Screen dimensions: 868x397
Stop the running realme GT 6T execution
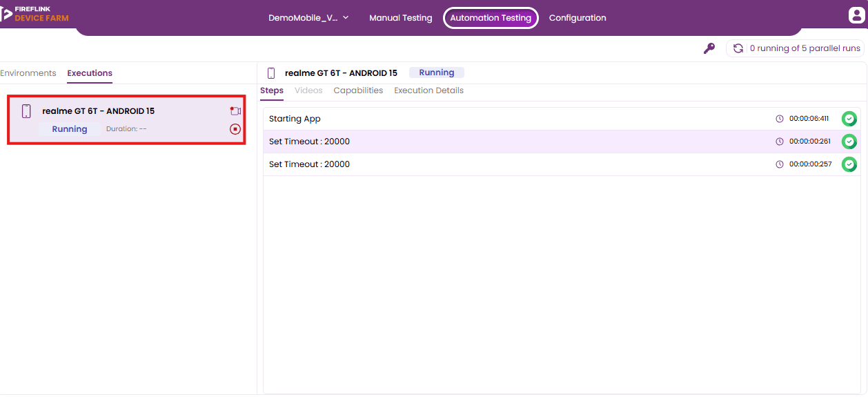click(235, 129)
